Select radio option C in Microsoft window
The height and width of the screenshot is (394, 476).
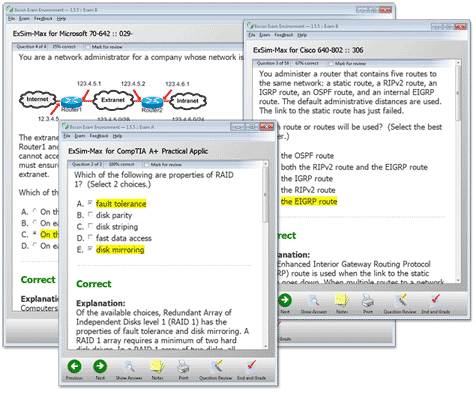(34, 234)
